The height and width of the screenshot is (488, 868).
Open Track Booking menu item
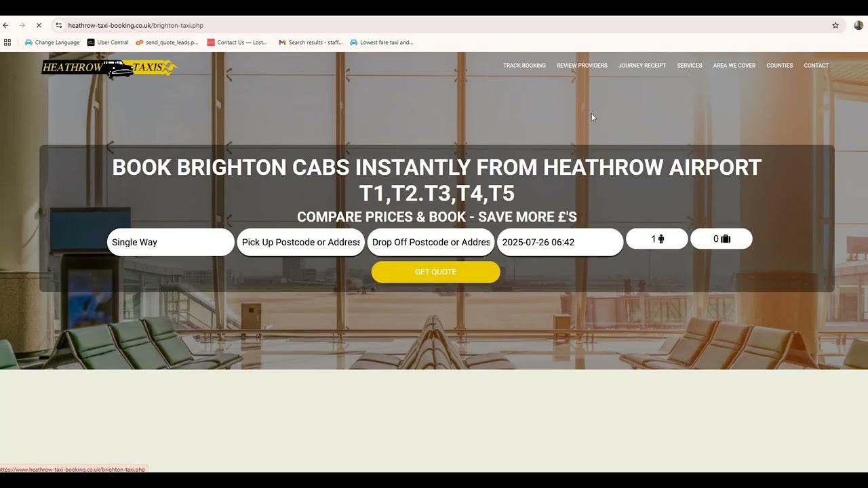tap(524, 66)
